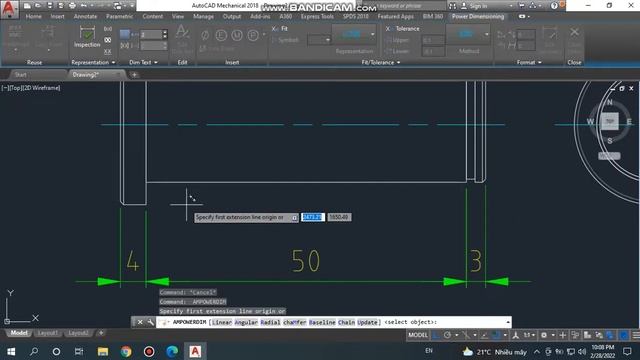This screenshot has height=360, width=640.
Task: Choose the Chain command option
Action: pyautogui.click(x=346, y=322)
